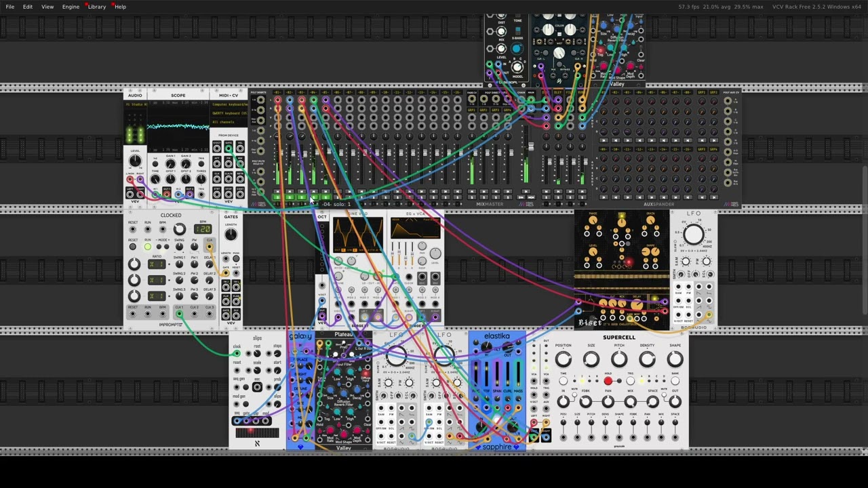Click Supercell V/OCT input port
Image resolution: width=868 pixels, height=488 pixels.
[534, 409]
